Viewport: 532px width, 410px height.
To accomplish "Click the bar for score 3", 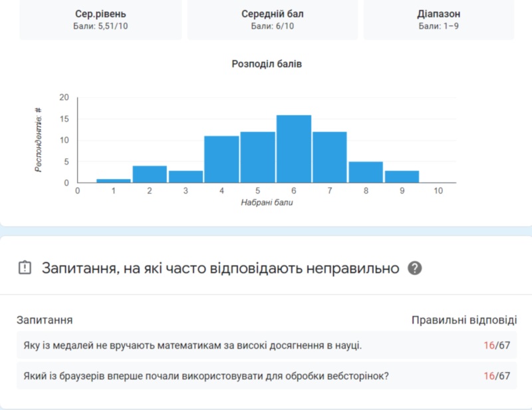I will click(186, 176).
